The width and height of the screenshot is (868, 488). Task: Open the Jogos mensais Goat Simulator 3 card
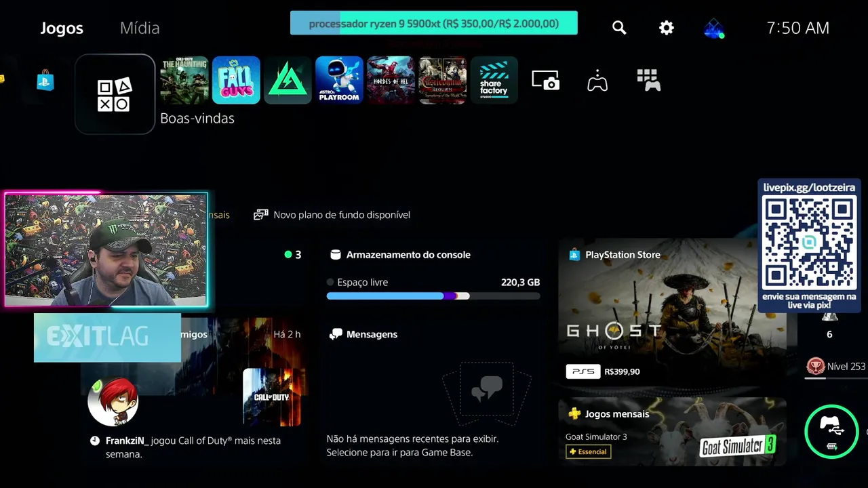pos(672,432)
